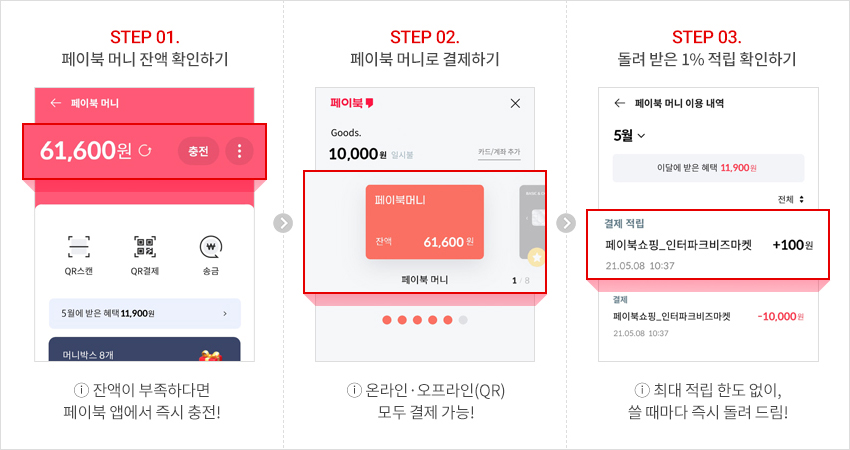The height and width of the screenshot is (450, 850).
Task: Select the QR스캔 icon
Action: pyautogui.click(x=79, y=247)
